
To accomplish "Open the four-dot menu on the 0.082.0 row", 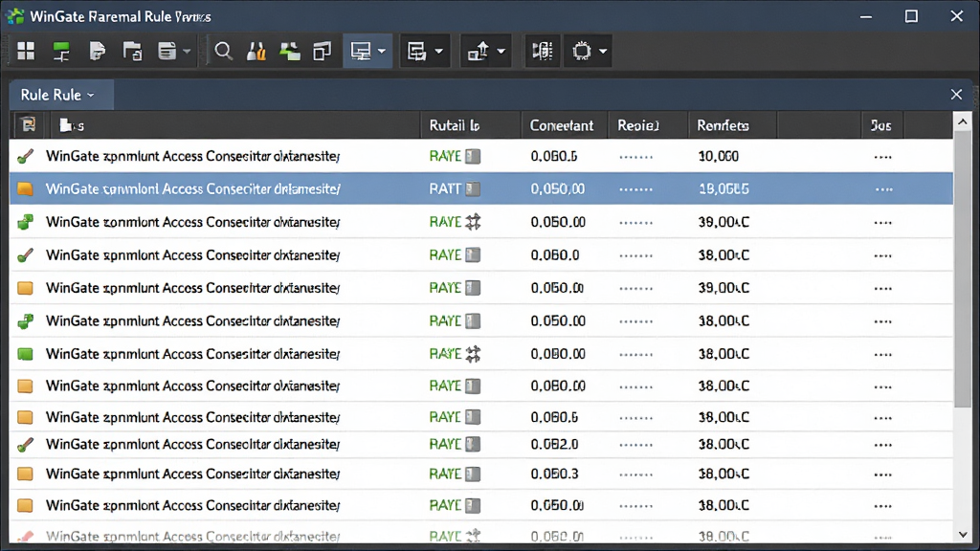I will (883, 446).
